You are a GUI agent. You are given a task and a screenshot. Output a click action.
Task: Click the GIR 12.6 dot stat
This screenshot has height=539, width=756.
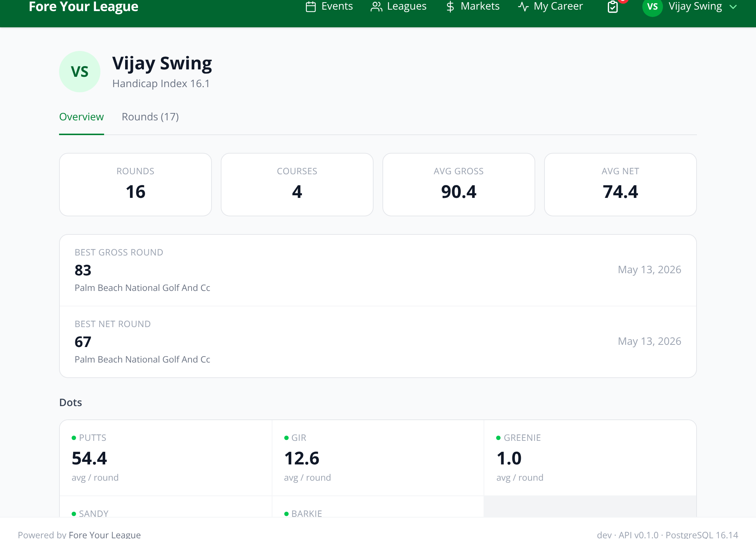[378, 458]
